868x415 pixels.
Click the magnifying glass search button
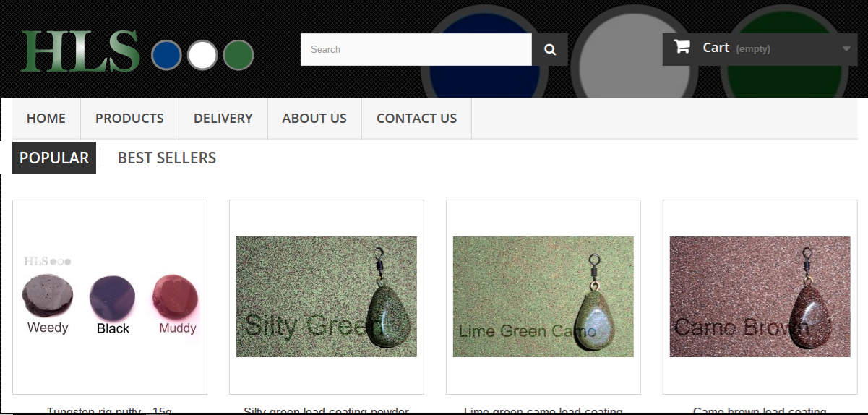pos(550,49)
